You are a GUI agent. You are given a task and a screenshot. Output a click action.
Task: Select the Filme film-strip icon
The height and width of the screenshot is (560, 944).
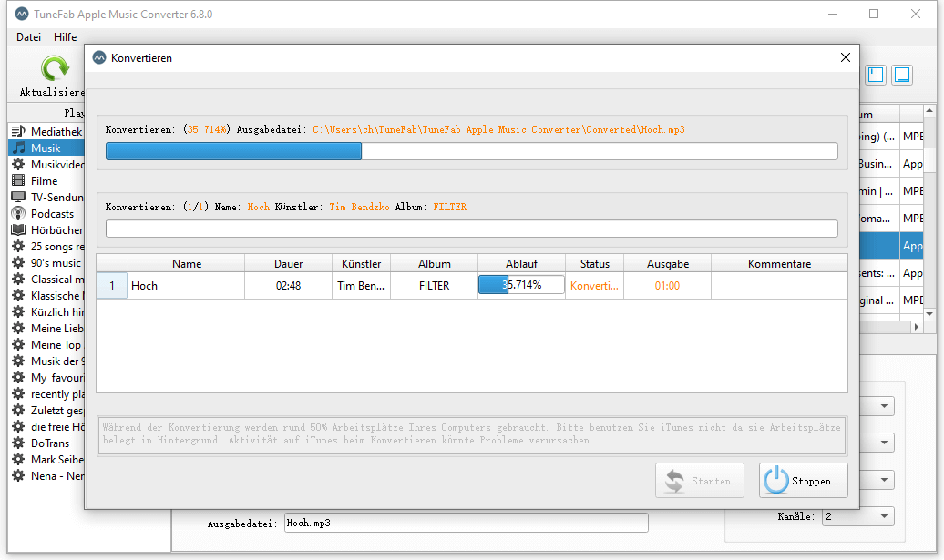(18, 180)
